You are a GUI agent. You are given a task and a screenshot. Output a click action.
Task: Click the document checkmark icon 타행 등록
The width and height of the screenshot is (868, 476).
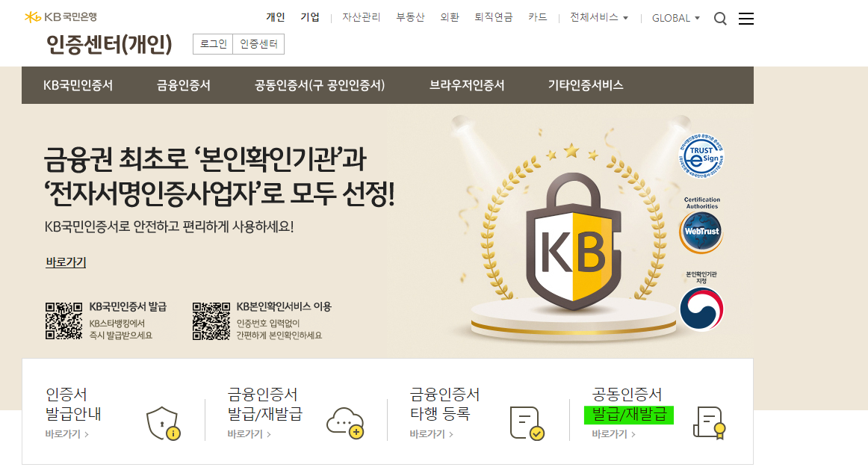pyautogui.click(x=527, y=424)
